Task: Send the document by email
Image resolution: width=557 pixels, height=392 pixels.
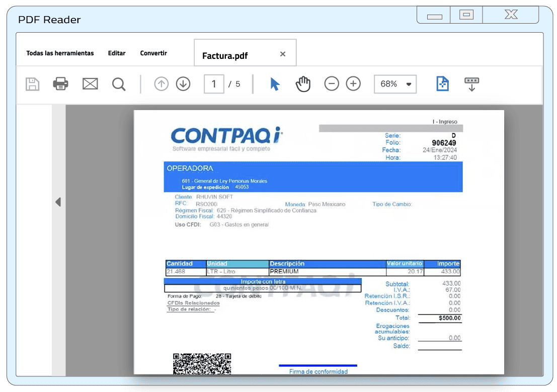Action: point(90,84)
